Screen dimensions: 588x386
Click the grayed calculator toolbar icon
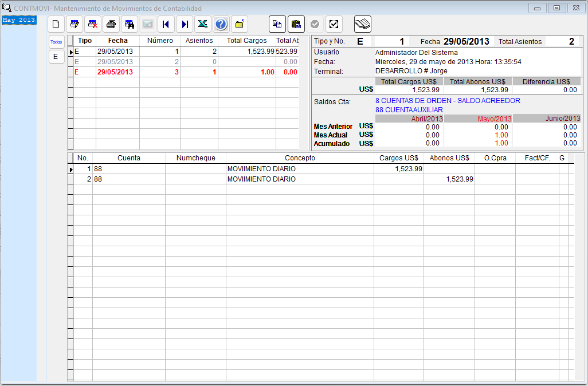[148, 25]
